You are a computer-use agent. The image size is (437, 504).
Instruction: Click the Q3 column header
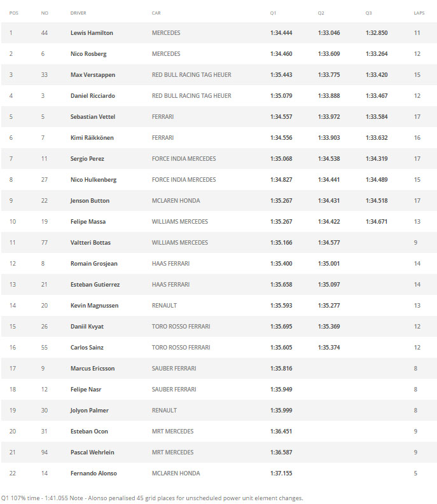(x=368, y=13)
